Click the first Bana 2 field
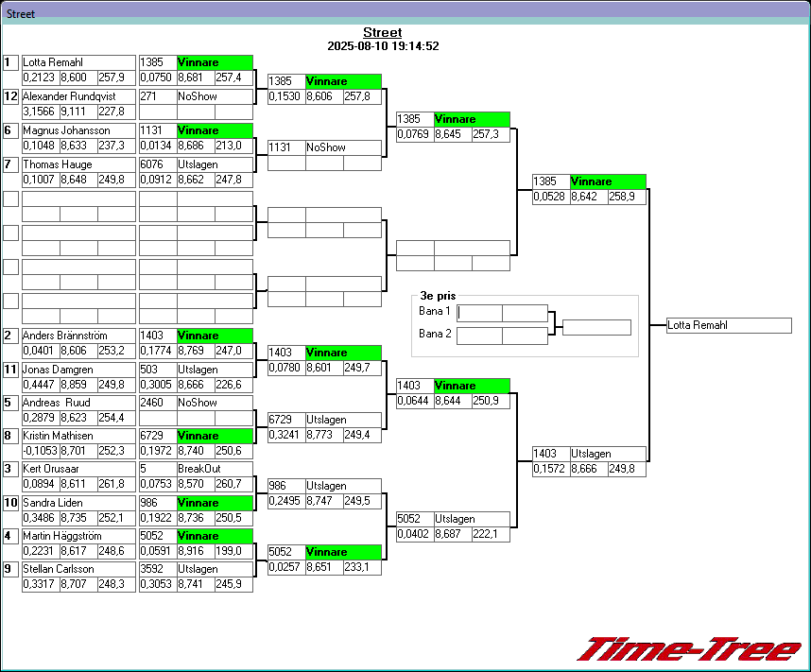811x672 pixels. pos(479,336)
